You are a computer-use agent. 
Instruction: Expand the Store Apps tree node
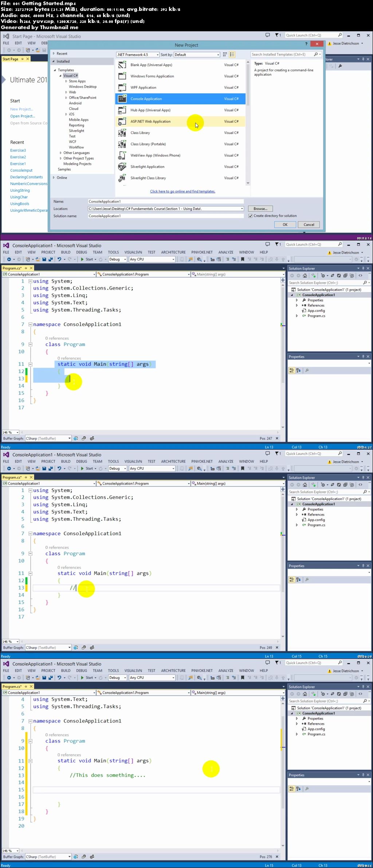66,81
